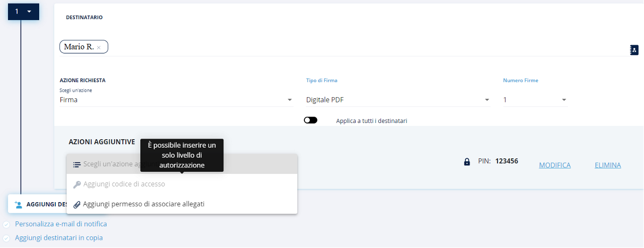The width and height of the screenshot is (644, 248).
Task: Click in the Destinatario input field
Action: point(352,47)
